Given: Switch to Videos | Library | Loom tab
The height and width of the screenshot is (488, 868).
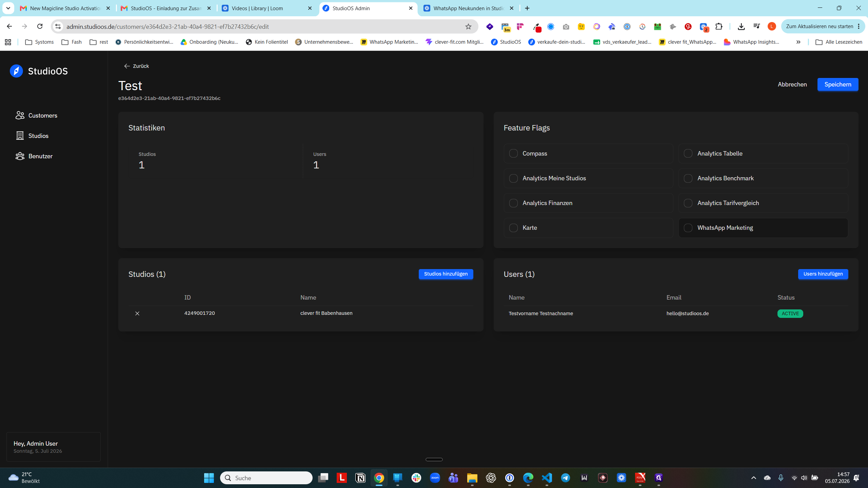Looking at the screenshot, I should point(267,8).
